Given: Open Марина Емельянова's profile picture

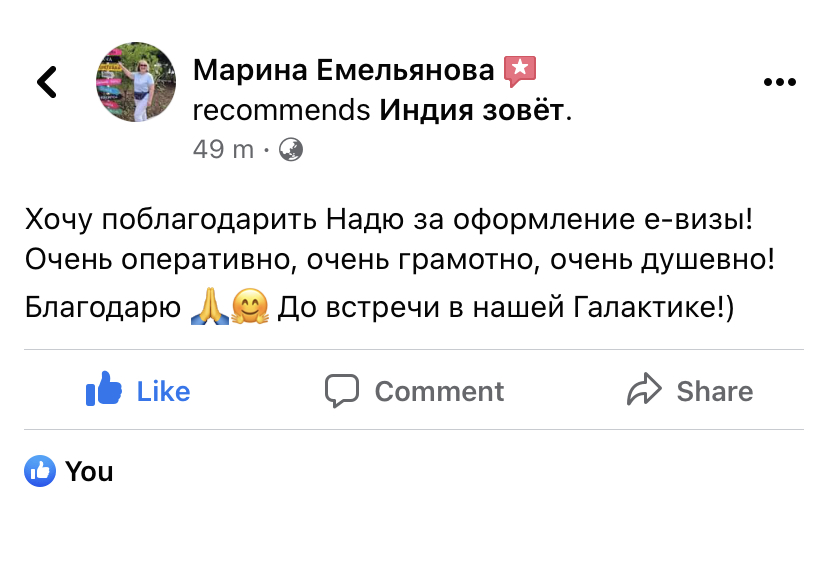Looking at the screenshot, I should 136,82.
